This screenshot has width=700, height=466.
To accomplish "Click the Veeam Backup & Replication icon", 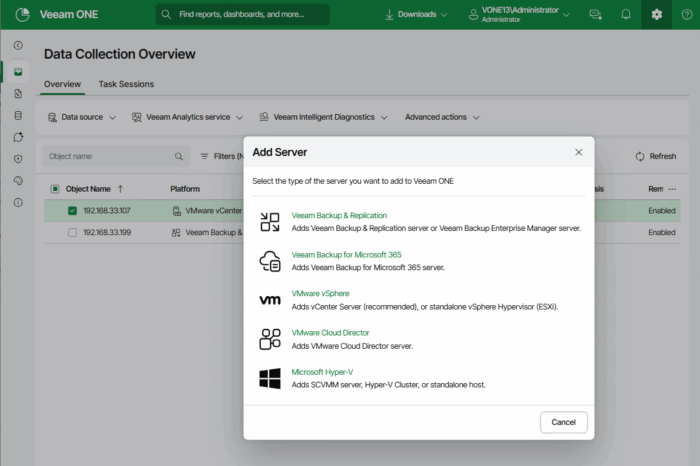I will (270, 222).
